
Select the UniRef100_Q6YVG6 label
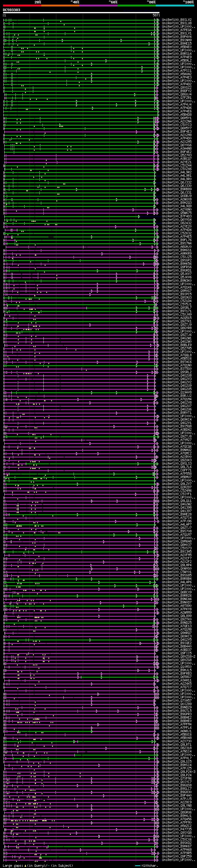click(x=177, y=145)
